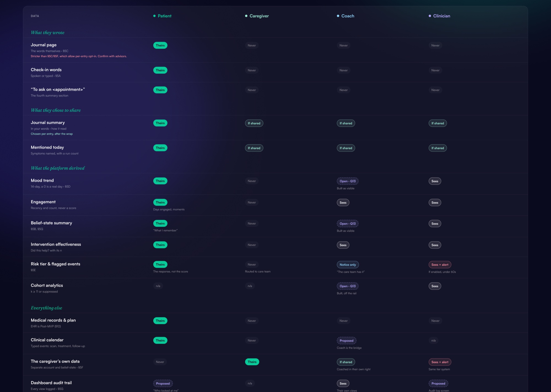Click 'Sees + alert' badge in Risk tier row

coord(440,264)
